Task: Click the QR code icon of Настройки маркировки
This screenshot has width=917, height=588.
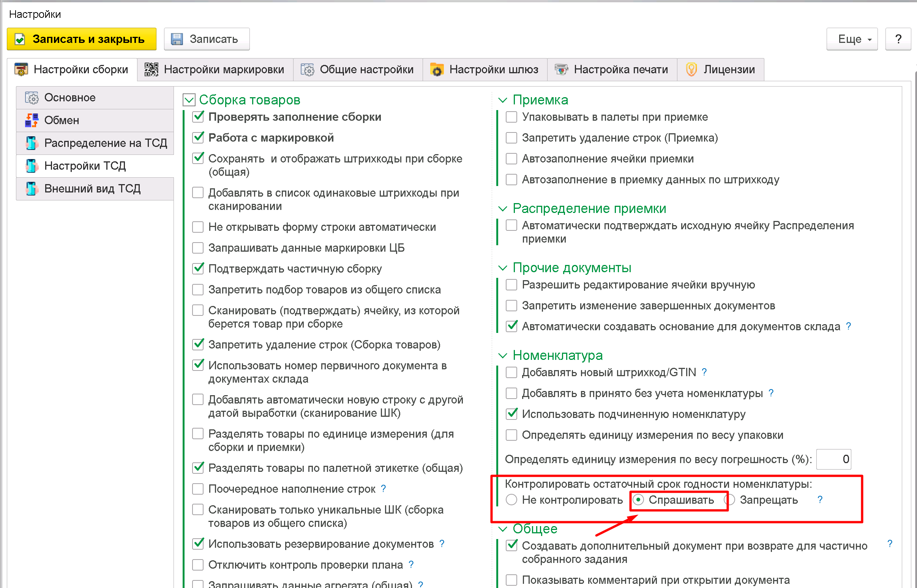Action: coord(151,69)
